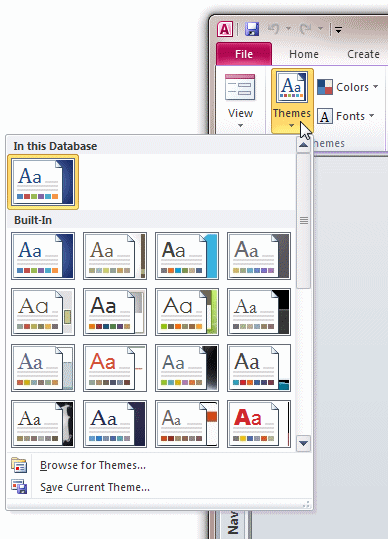This screenshot has width=388, height=539.
Task: Select Built-In theme with gray side edge
Action: [x=259, y=256]
